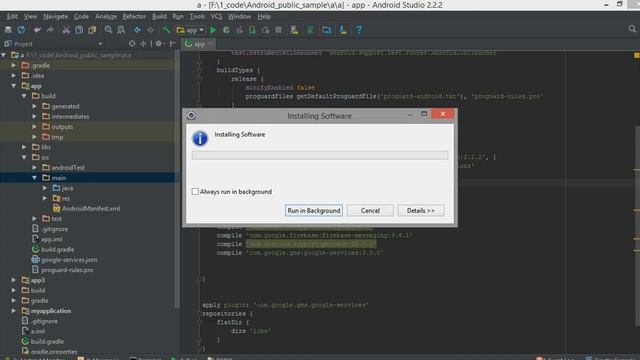This screenshot has width=640, height=360.
Task: Click the Stop square icon
Action: pyautogui.click(x=279, y=30)
